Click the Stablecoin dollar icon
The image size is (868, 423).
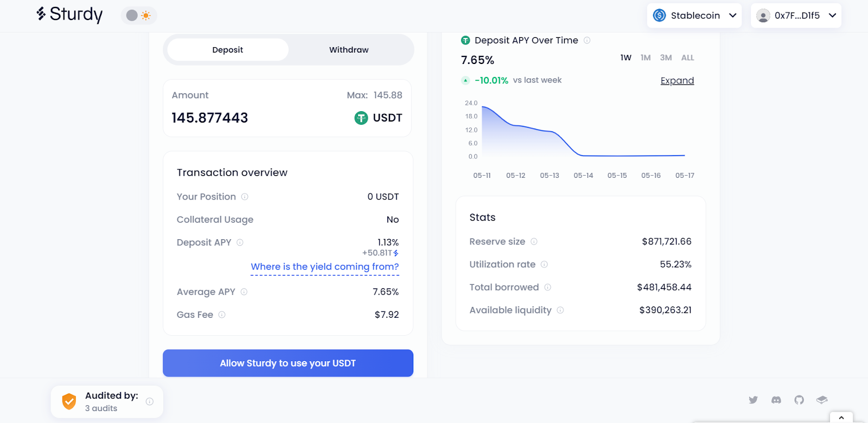(659, 15)
